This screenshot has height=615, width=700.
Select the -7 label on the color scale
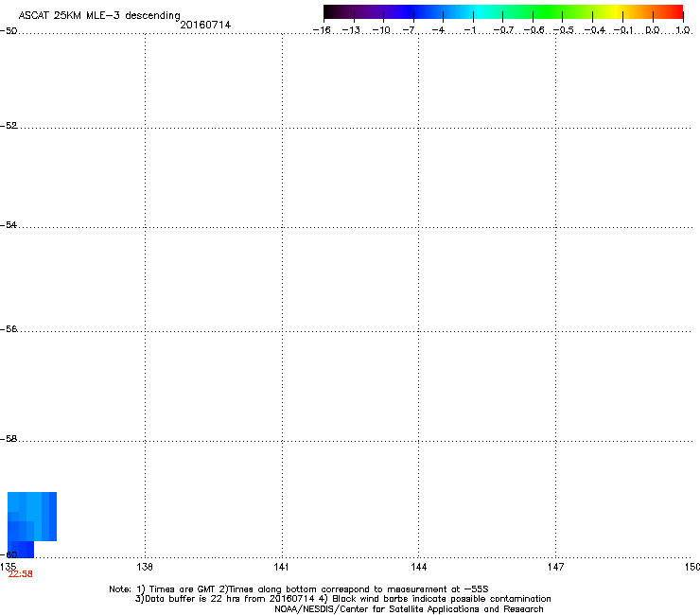[409, 30]
